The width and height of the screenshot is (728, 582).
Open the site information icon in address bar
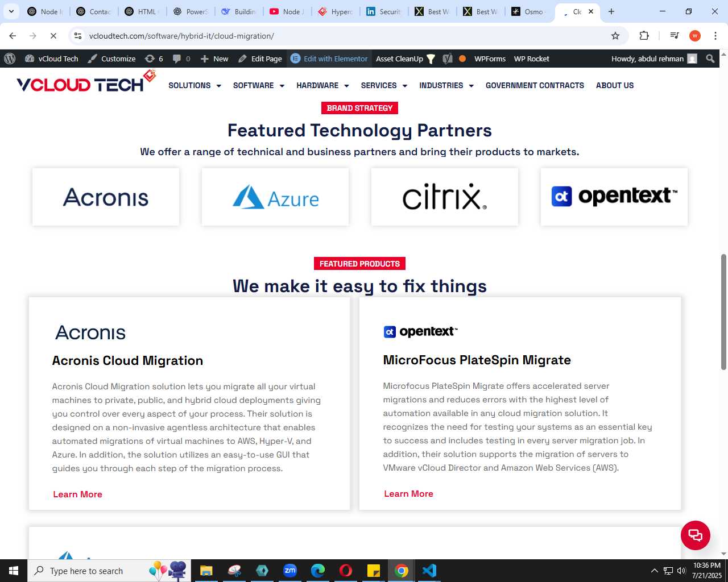point(78,36)
